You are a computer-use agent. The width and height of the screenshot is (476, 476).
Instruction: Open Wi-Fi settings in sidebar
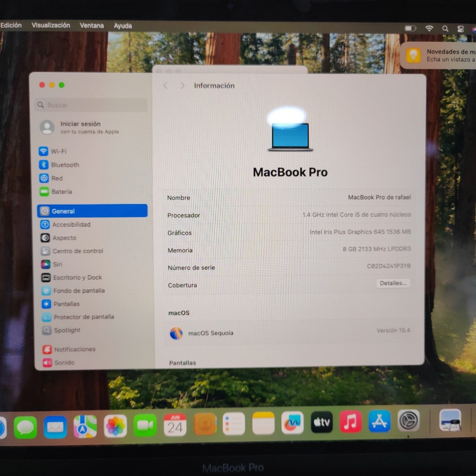[58, 152]
